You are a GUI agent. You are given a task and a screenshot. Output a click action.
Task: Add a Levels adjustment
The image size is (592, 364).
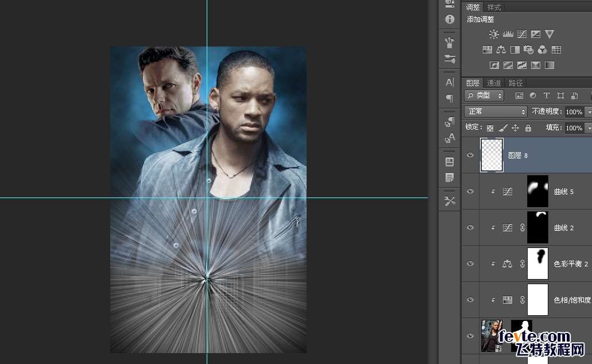tap(508, 34)
